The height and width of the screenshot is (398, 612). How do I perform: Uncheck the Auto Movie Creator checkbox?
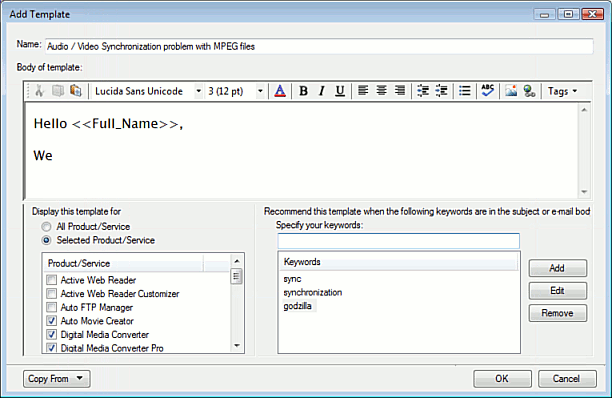[x=52, y=321]
